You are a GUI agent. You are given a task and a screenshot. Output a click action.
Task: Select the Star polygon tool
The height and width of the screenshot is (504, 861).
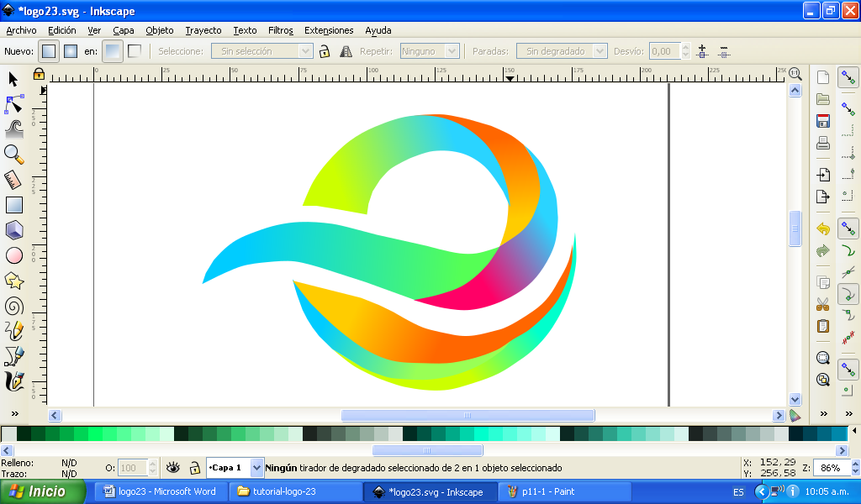click(13, 281)
